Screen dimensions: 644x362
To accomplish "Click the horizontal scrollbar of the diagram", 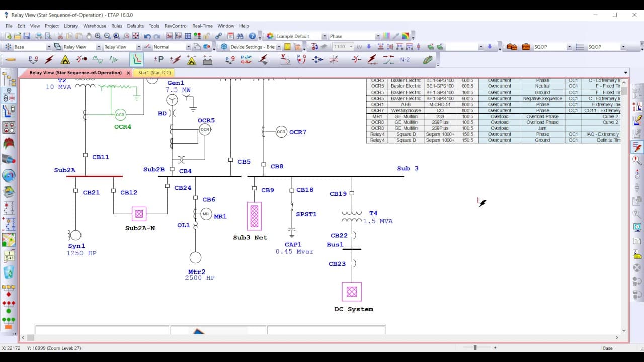I will point(320,337).
